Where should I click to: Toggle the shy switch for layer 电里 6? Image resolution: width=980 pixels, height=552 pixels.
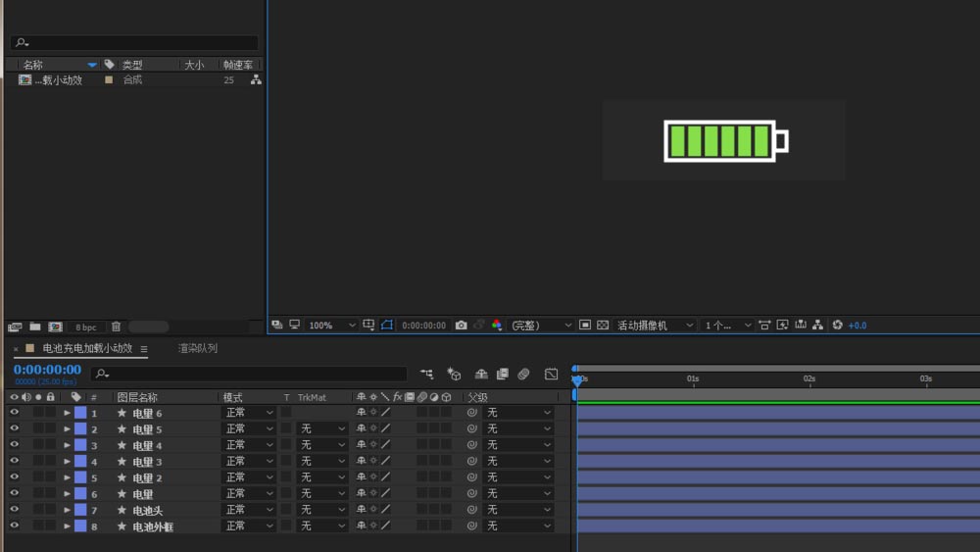point(362,413)
